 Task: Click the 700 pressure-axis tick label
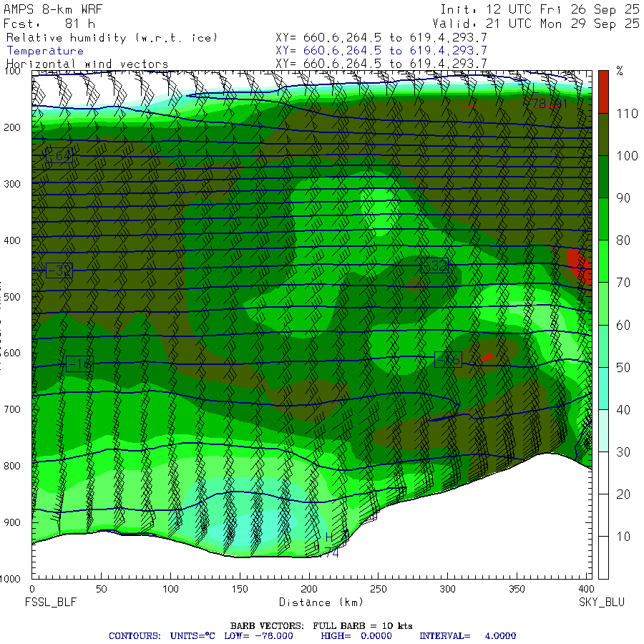point(12,409)
